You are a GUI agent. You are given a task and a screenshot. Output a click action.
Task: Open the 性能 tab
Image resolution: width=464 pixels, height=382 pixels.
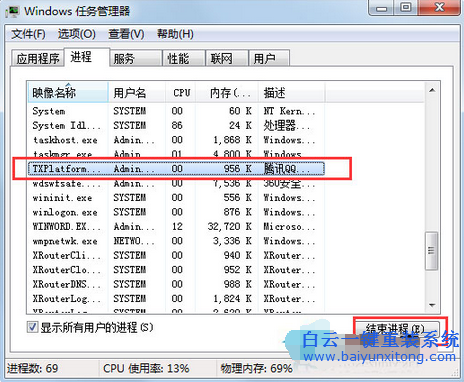click(x=184, y=58)
